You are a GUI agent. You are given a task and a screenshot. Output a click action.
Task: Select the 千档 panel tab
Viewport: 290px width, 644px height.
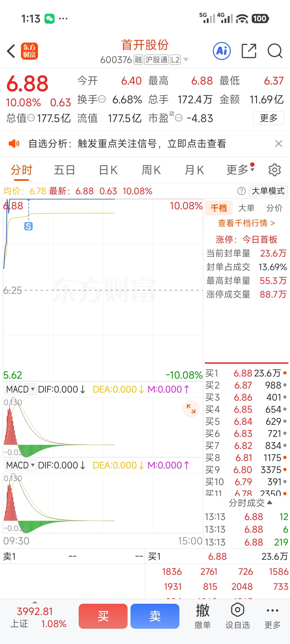(219, 208)
